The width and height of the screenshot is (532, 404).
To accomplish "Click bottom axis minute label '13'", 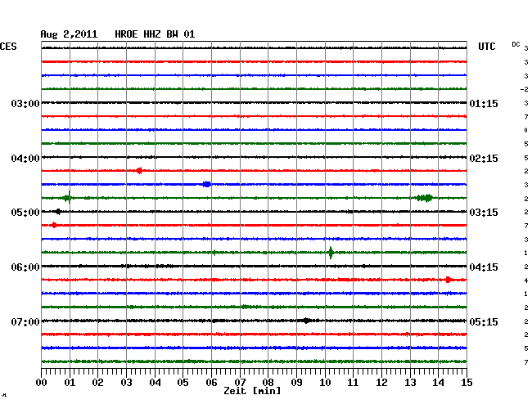I will point(410,383).
